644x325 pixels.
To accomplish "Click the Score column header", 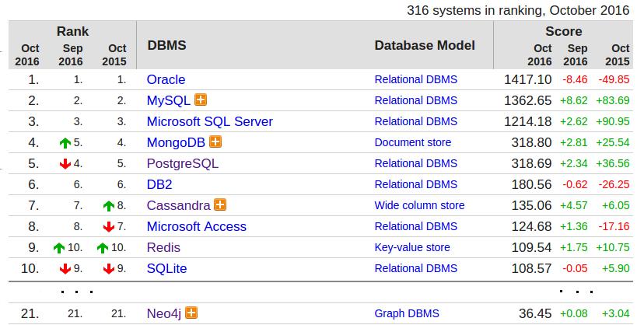I will [563, 31].
